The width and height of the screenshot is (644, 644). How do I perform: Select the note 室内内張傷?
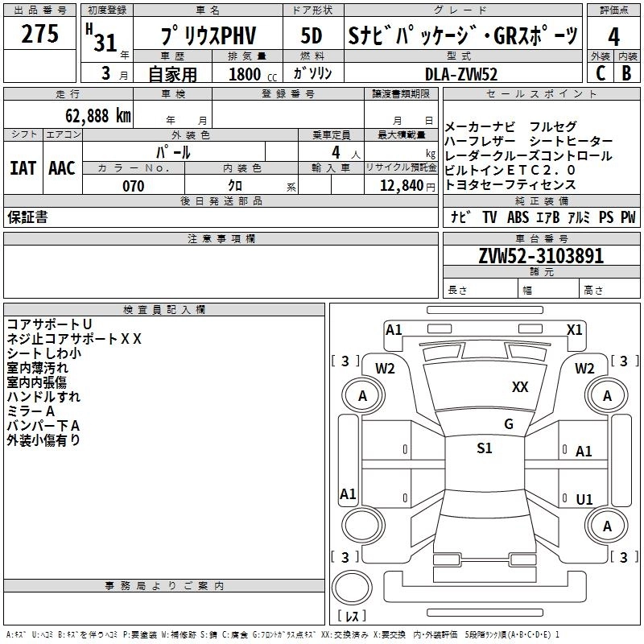coord(36,382)
